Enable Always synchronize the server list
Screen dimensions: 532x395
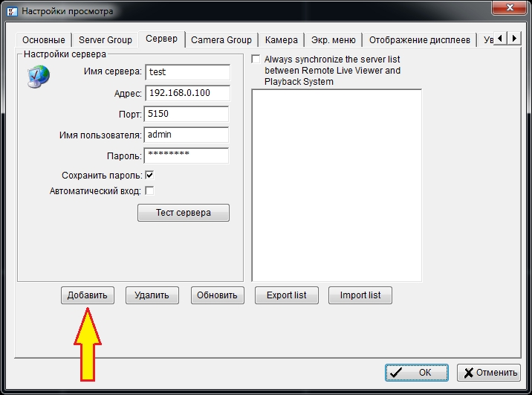(x=256, y=59)
